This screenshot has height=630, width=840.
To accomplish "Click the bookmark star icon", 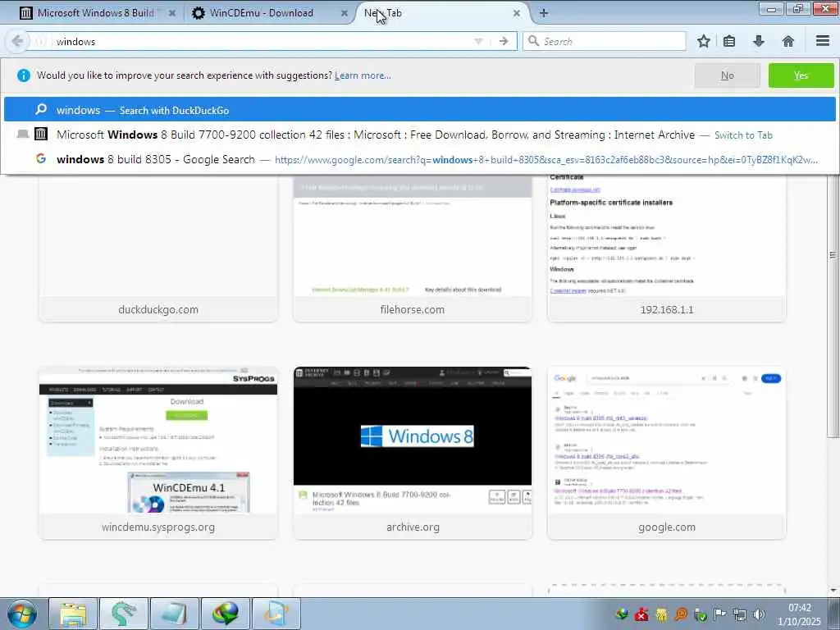I will click(x=704, y=41).
